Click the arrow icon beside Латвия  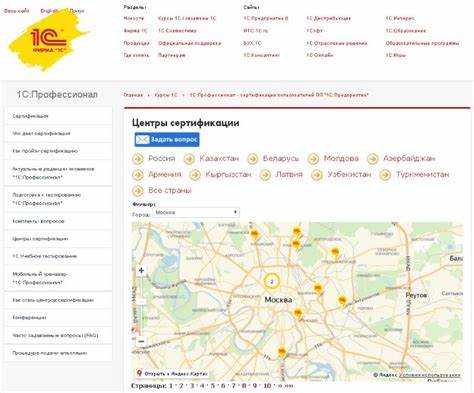click(x=265, y=175)
